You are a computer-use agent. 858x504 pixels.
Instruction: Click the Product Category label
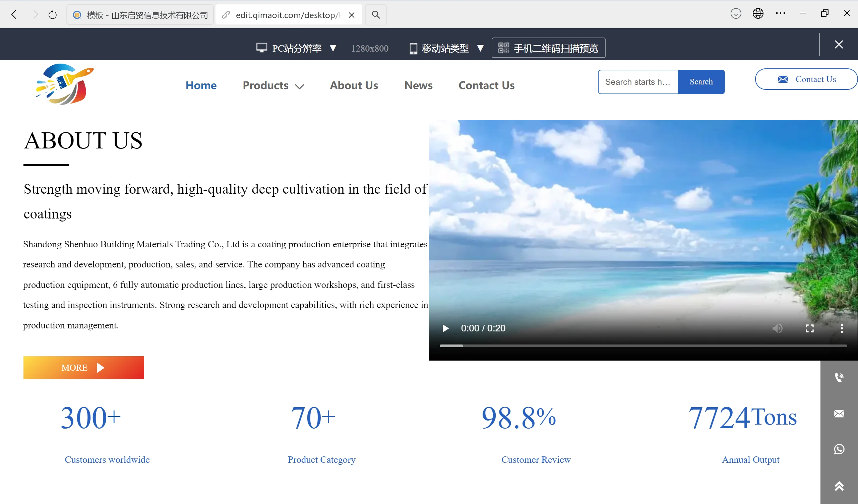pos(321,459)
